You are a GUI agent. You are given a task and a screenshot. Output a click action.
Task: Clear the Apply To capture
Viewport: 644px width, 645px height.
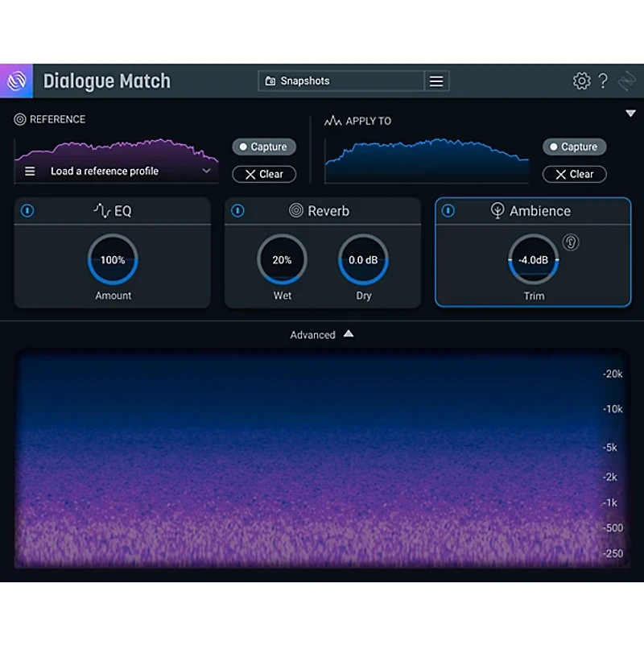coord(574,174)
